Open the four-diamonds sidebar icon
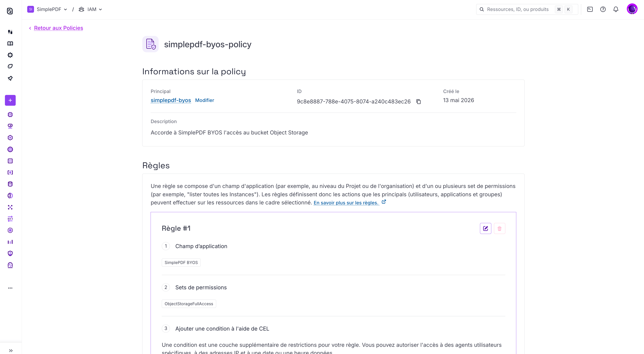644x354 pixels. pyautogui.click(x=10, y=207)
